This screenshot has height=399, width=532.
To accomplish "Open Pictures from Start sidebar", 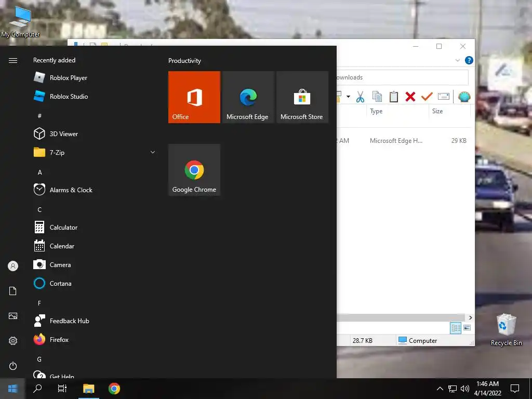I will pos(13,316).
